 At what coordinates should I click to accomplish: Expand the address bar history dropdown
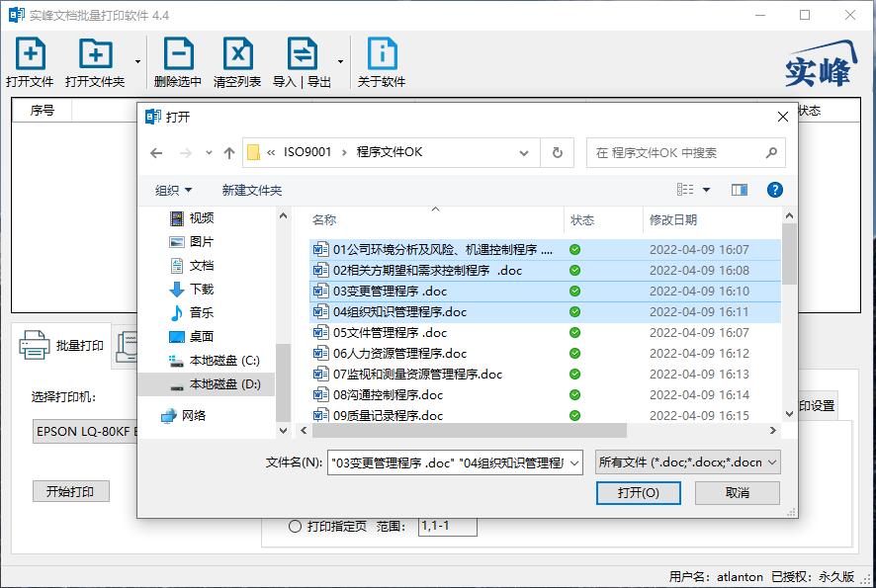click(x=524, y=153)
